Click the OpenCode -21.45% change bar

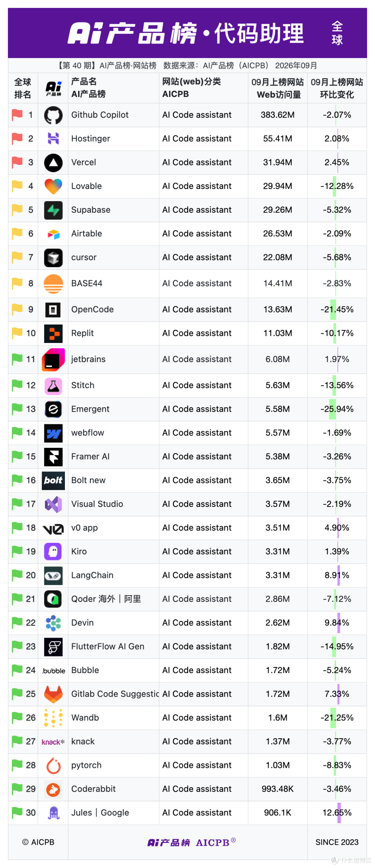pyautogui.click(x=333, y=310)
